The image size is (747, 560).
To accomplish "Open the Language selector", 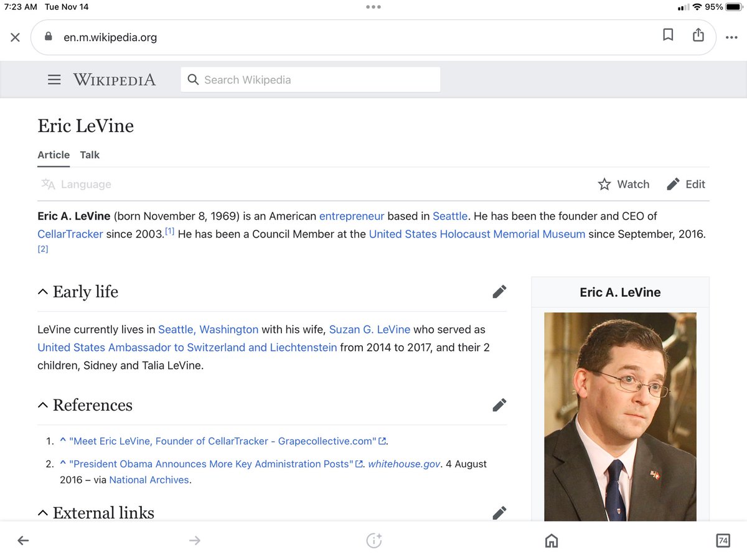I will (76, 184).
